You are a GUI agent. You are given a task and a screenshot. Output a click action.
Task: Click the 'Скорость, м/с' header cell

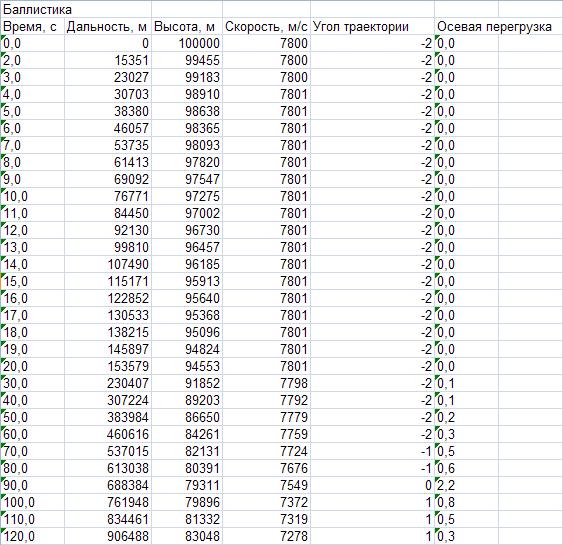click(x=266, y=27)
